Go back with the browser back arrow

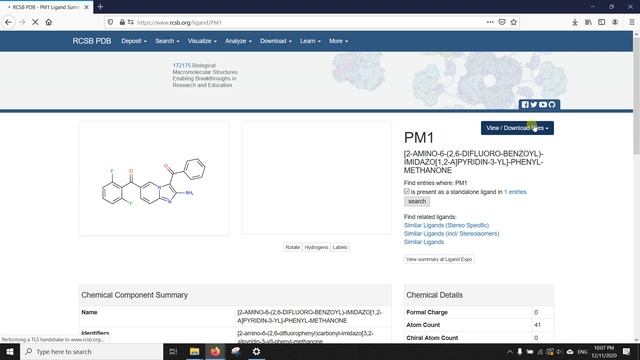pos(8,22)
